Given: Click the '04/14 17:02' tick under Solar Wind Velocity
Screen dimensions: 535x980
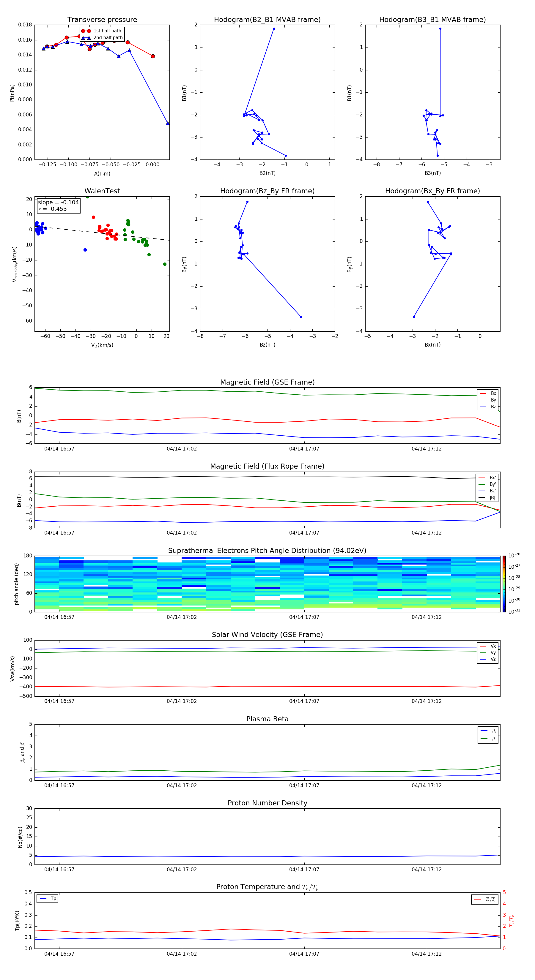Looking at the screenshot, I should [182, 701].
